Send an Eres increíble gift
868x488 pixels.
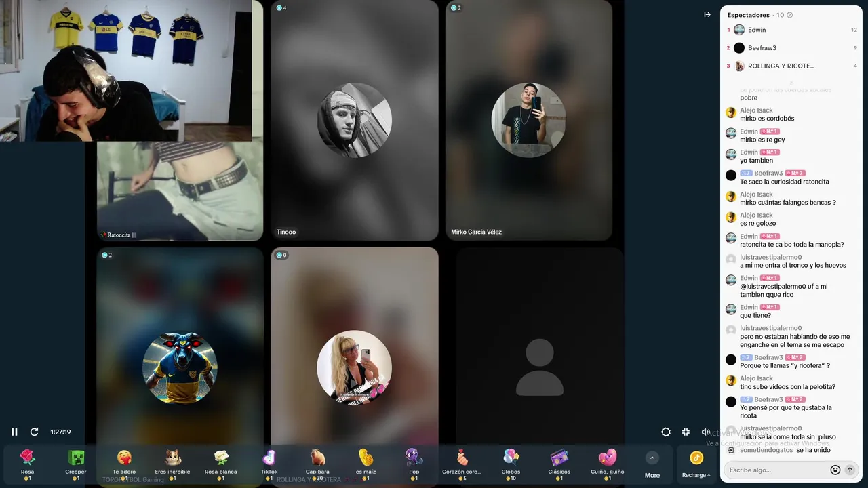coord(172,464)
